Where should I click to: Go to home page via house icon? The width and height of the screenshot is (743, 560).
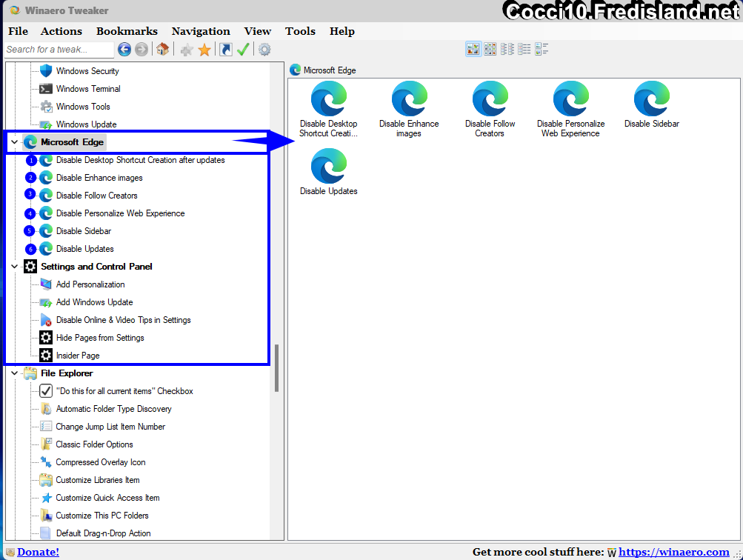[x=162, y=50]
